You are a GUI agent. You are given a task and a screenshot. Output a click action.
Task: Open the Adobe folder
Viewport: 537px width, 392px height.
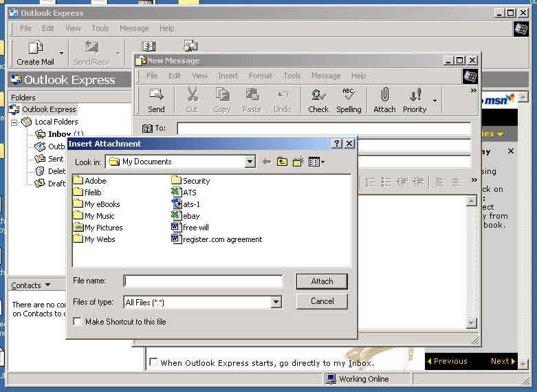coord(89,181)
